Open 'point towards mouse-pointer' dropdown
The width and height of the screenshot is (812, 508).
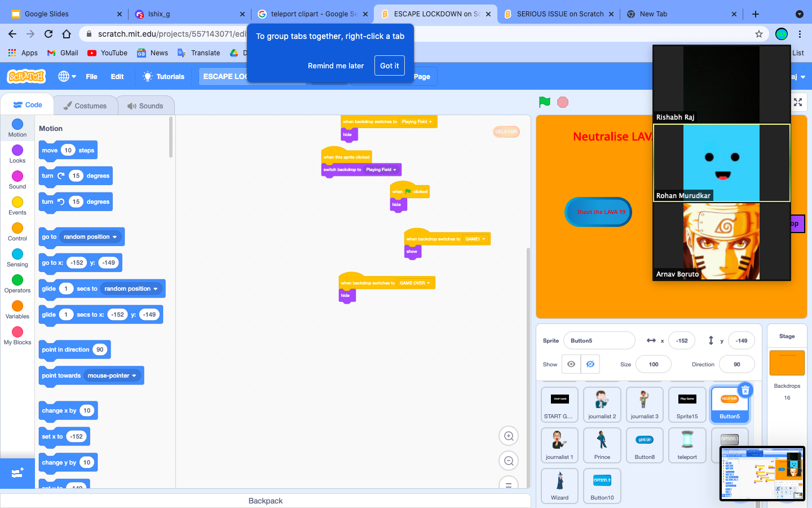coord(112,375)
